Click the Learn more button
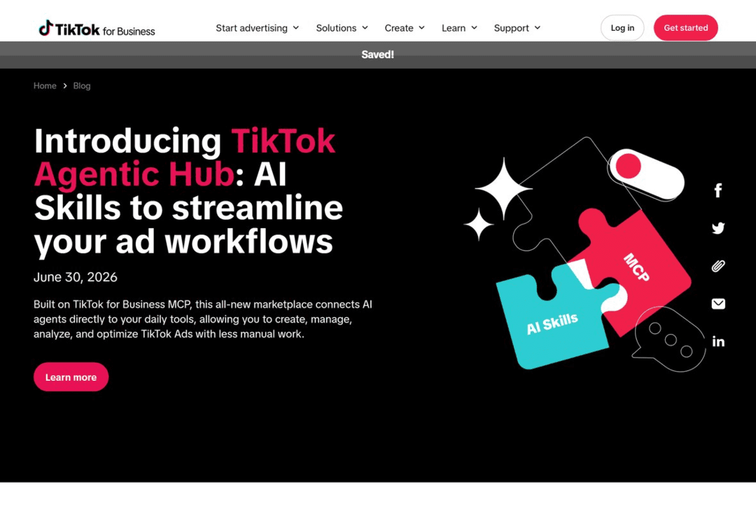756x532 pixels. pyautogui.click(x=71, y=377)
